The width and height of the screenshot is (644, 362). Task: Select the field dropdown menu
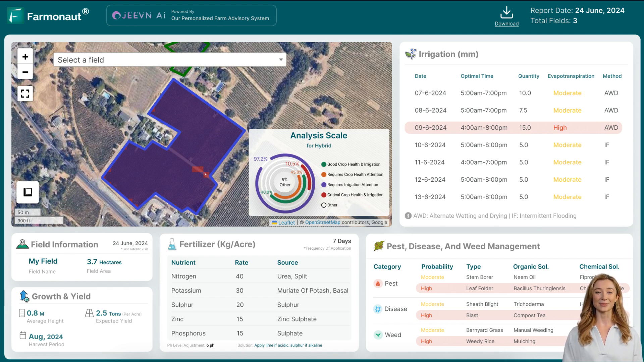coord(169,59)
